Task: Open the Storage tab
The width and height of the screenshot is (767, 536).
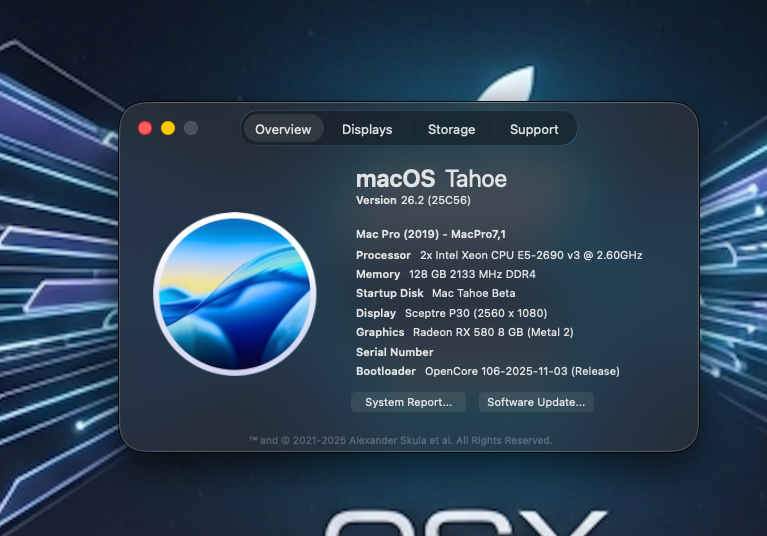Action: point(451,129)
